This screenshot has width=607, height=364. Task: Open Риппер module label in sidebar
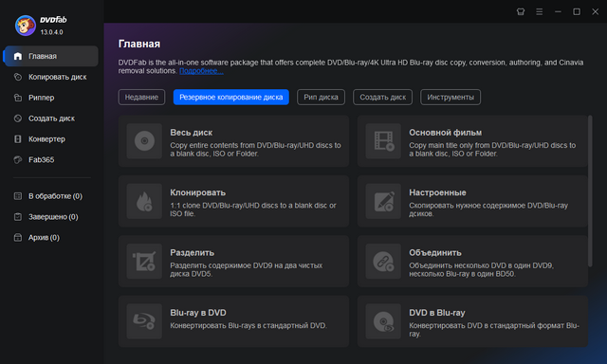[42, 98]
